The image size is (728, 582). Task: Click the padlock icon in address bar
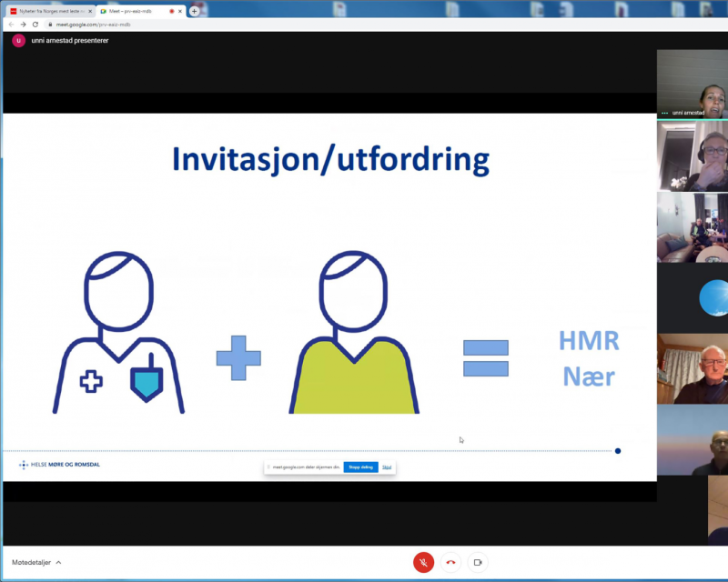[x=50, y=25]
